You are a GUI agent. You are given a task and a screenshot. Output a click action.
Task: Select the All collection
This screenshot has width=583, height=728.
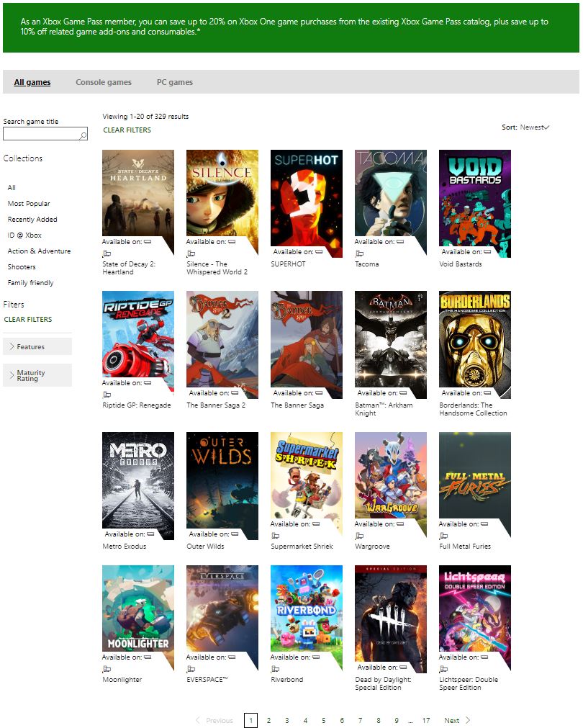(12, 187)
